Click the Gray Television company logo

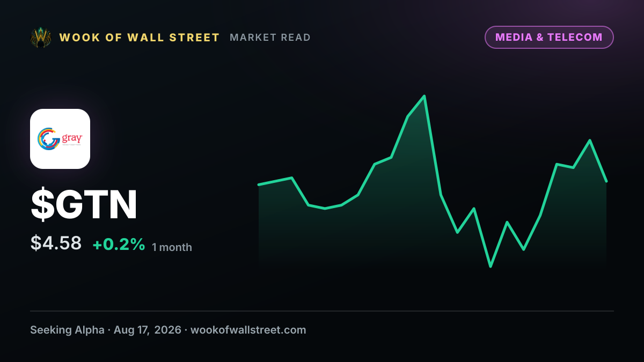tap(60, 139)
